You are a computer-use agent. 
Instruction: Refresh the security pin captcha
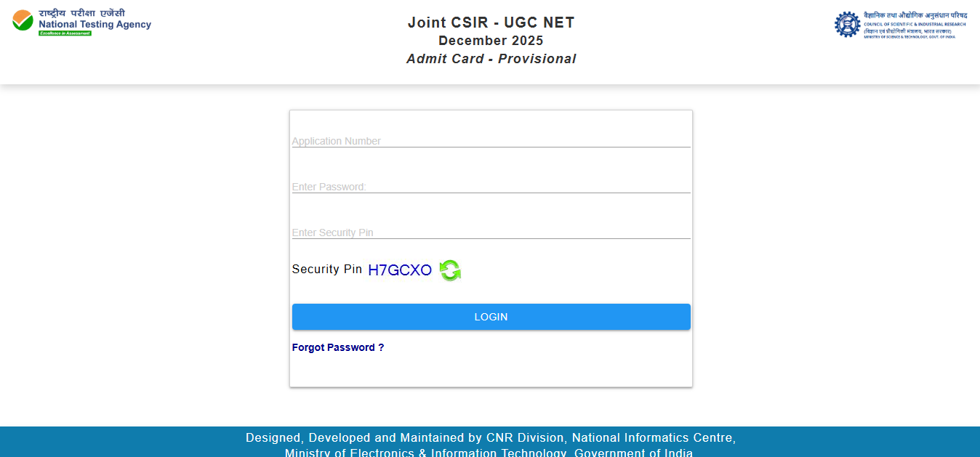[x=450, y=270]
